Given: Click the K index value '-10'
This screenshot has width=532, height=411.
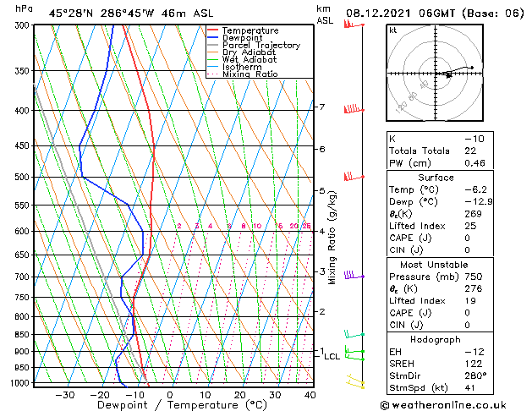Looking at the screenshot, I should [x=474, y=139].
